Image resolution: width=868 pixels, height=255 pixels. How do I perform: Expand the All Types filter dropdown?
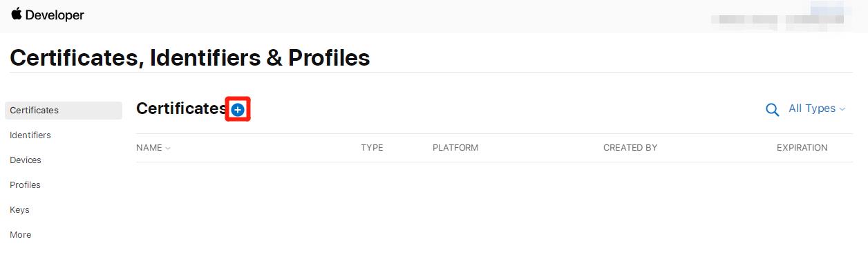coord(817,108)
